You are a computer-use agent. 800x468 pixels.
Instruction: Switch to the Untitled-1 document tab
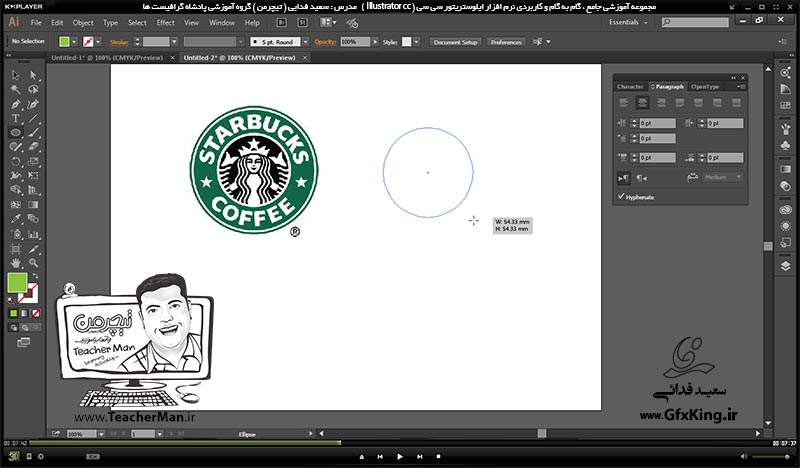pos(107,58)
